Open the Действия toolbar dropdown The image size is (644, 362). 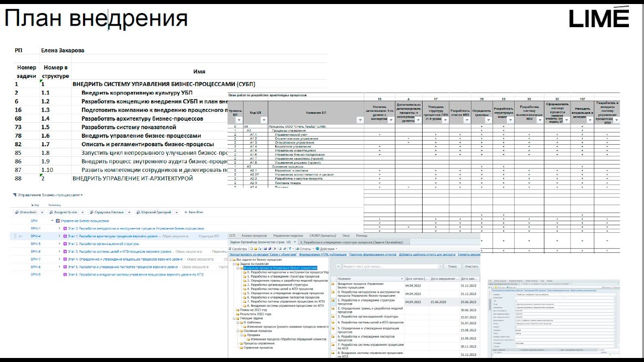[x=326, y=248]
